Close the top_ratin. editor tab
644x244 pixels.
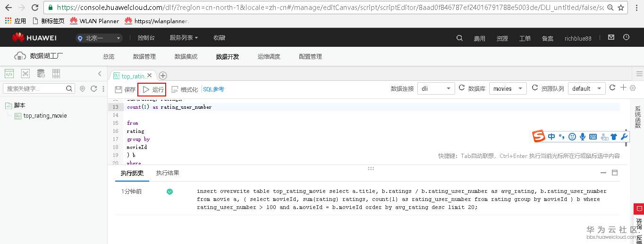click(x=150, y=75)
